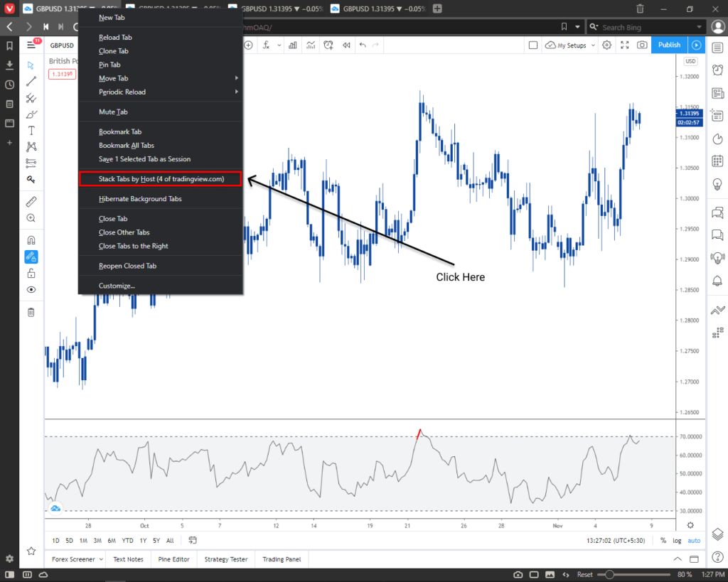The image size is (728, 582).
Task: Select Bookmark All Tabs
Action: (161, 145)
